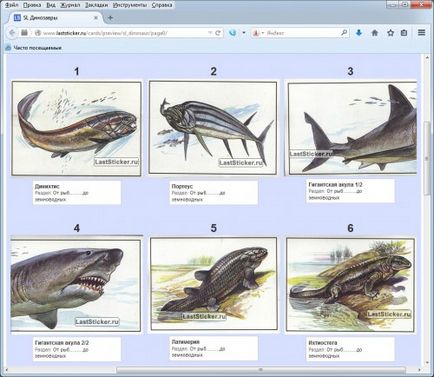Click the Ихтиостега caption title
The image size is (434, 377).
(x=323, y=343)
